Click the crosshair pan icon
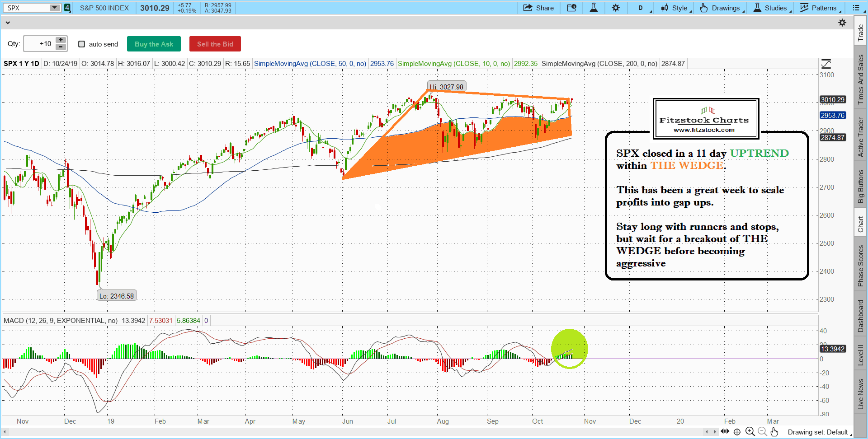Image resolution: width=868 pixels, height=439 pixels. tap(737, 432)
